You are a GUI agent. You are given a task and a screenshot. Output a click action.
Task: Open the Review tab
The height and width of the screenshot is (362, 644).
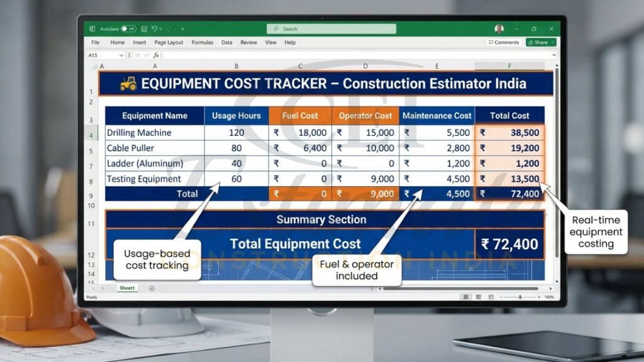point(248,42)
